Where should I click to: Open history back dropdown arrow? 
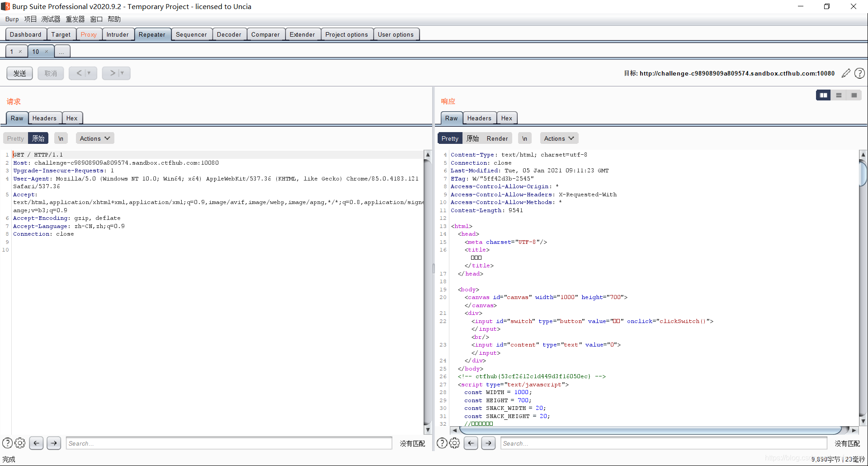tap(89, 73)
